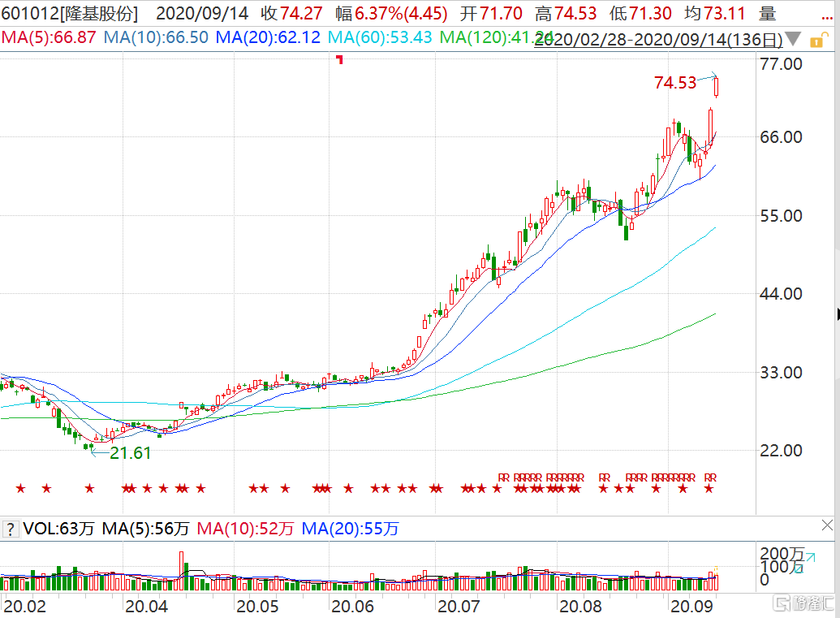Image resolution: width=840 pixels, height=618 pixels.
Task: Click the closing price 收74.27
Action: (291, 14)
